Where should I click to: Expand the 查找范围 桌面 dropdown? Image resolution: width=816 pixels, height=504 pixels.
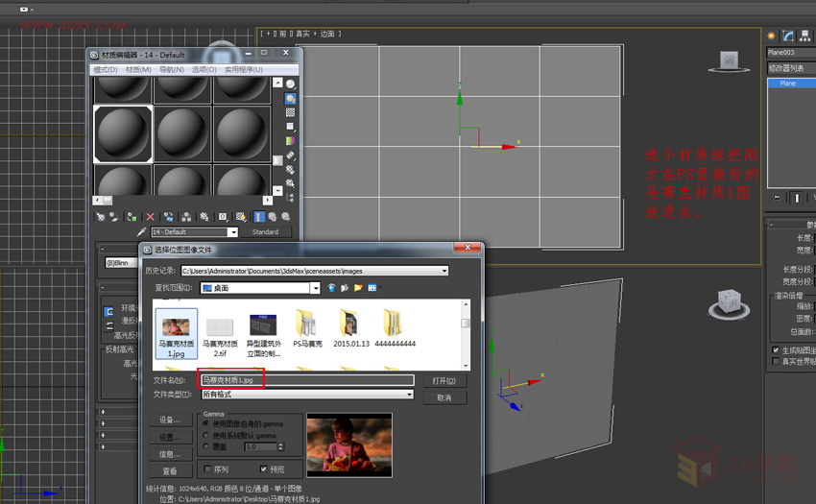(315, 287)
